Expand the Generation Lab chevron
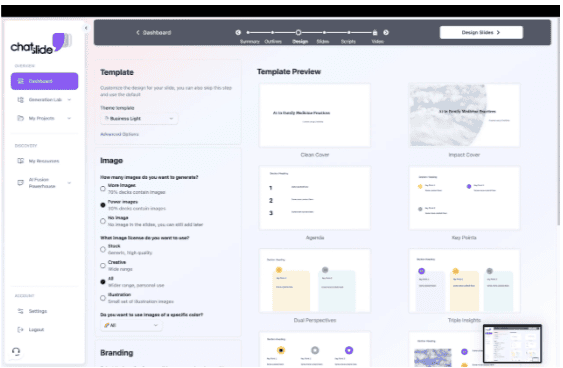 click(x=69, y=100)
